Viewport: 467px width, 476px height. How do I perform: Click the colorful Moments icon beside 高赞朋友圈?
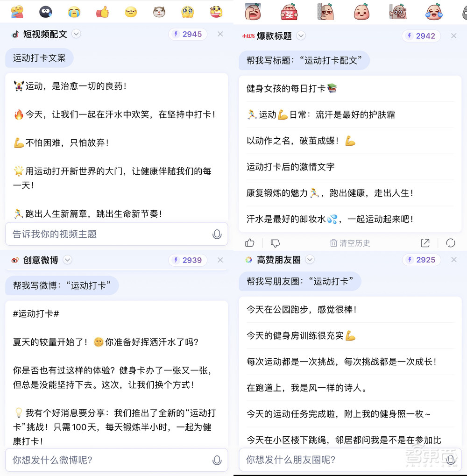(x=248, y=260)
